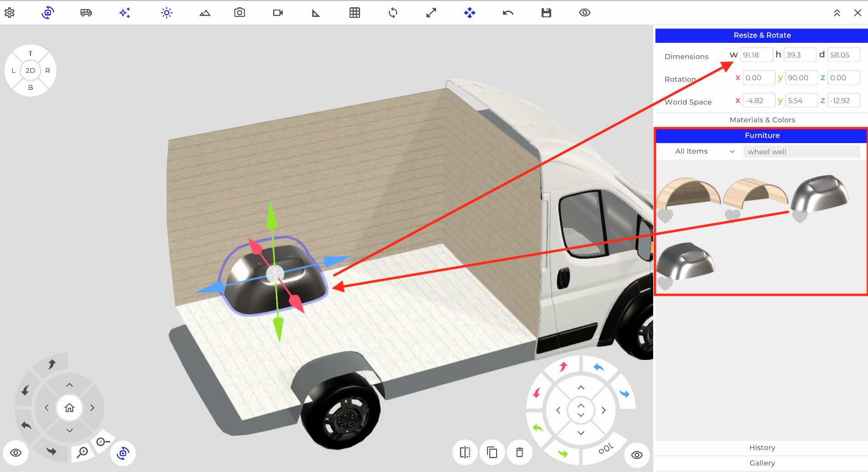Open the History section
The width and height of the screenshot is (868, 472).
761,447
